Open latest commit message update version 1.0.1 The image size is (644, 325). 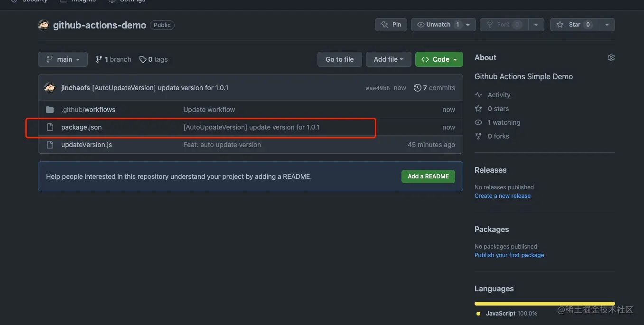tap(160, 88)
